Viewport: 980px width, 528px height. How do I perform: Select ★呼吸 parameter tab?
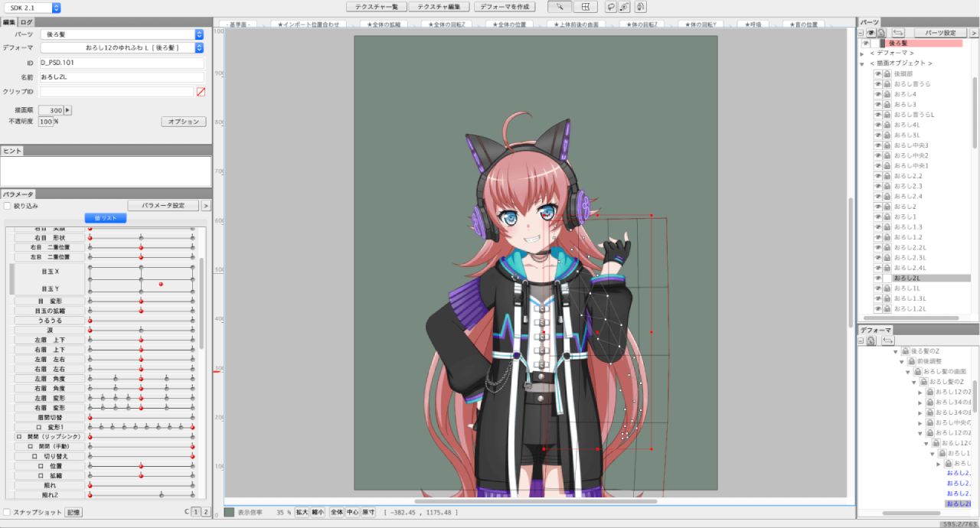[x=753, y=24]
